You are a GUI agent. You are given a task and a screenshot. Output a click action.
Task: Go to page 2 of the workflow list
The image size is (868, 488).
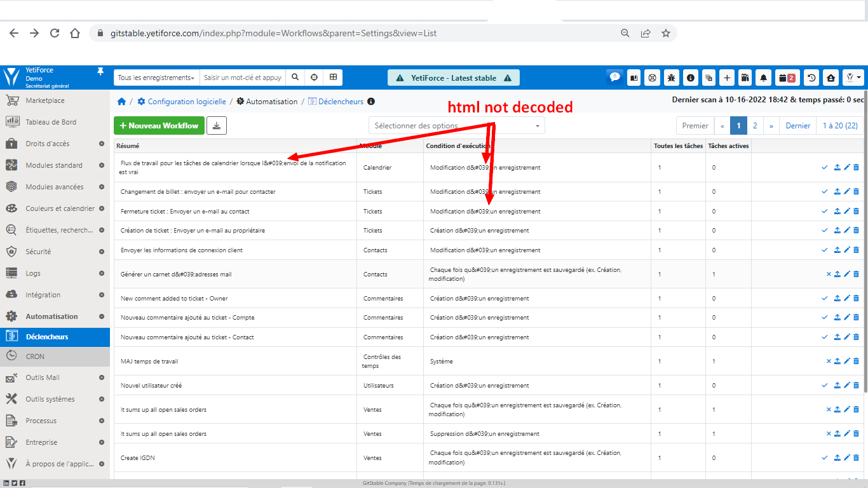(755, 125)
